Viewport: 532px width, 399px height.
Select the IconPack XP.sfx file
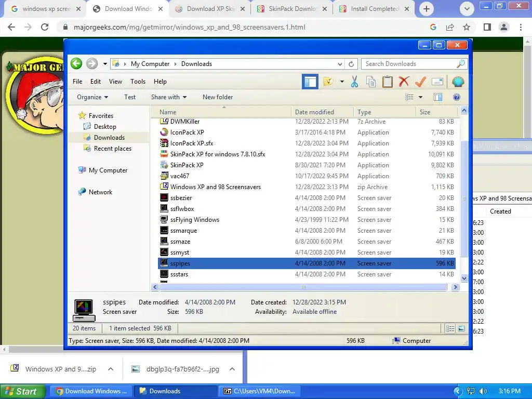tap(307, 143)
